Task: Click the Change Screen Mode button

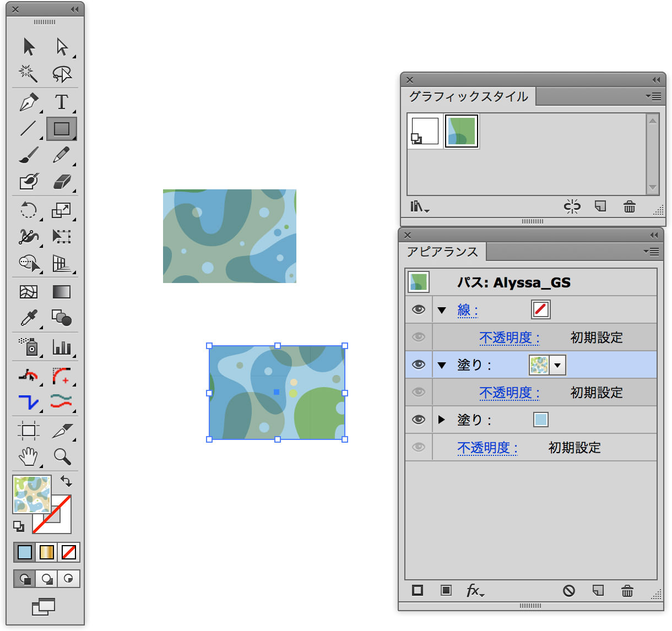Action: [x=44, y=606]
